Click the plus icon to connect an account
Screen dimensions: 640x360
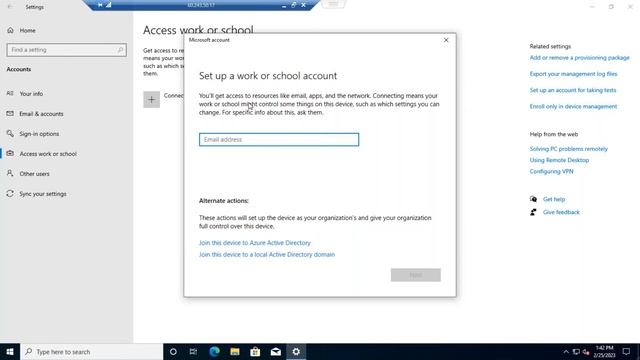click(x=151, y=100)
